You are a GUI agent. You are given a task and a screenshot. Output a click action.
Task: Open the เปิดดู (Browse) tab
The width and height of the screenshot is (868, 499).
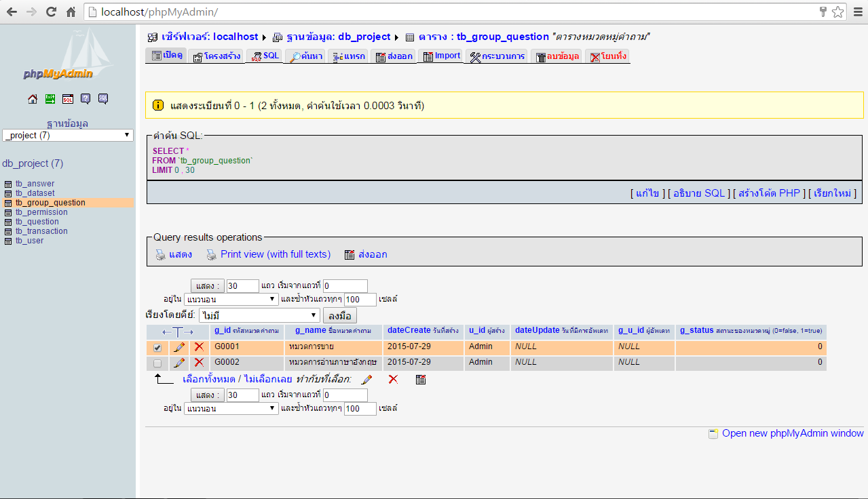click(x=167, y=56)
